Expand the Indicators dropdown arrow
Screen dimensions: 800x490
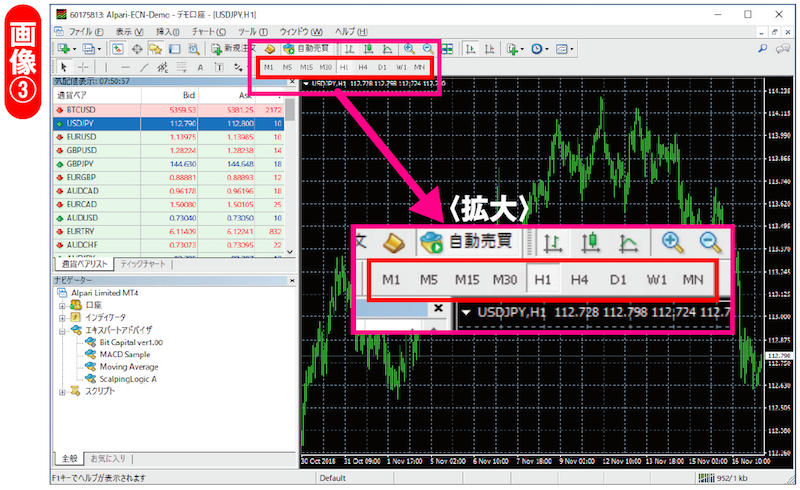[521, 50]
